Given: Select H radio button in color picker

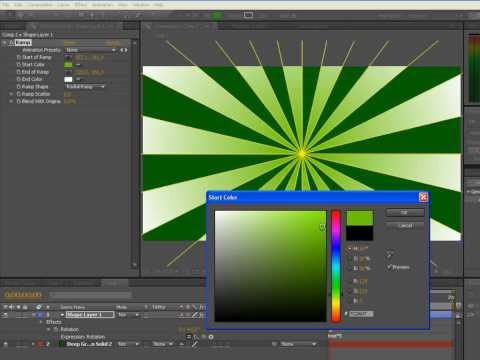Looking at the screenshot, I should pyautogui.click(x=350, y=248).
